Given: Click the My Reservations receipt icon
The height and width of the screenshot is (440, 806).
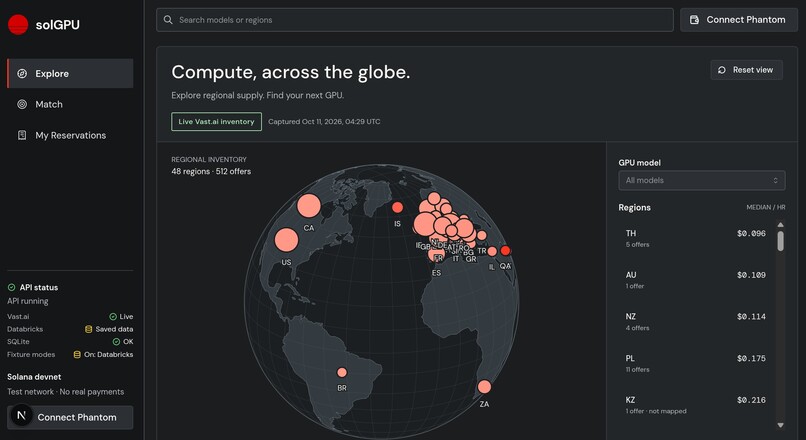Looking at the screenshot, I should click(x=22, y=135).
